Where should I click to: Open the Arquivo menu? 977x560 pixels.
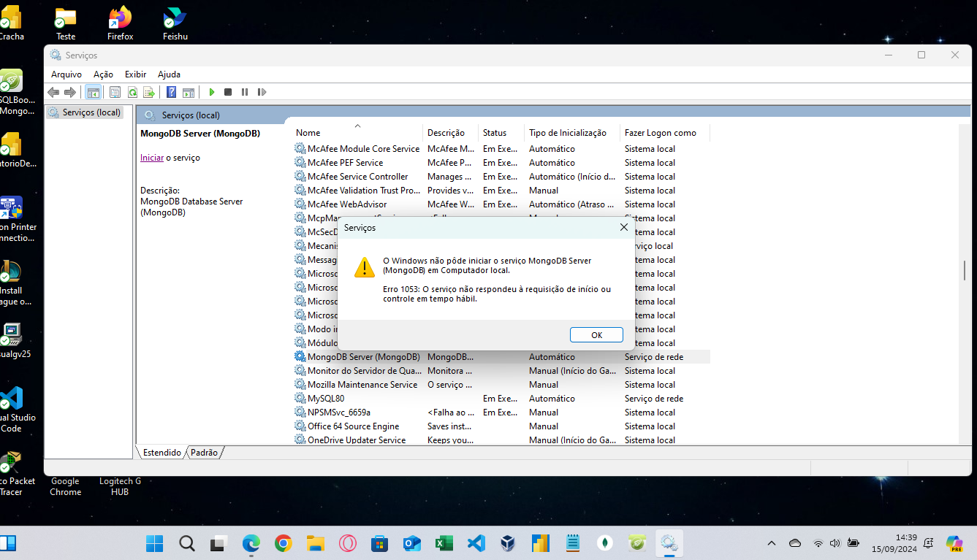(x=66, y=74)
